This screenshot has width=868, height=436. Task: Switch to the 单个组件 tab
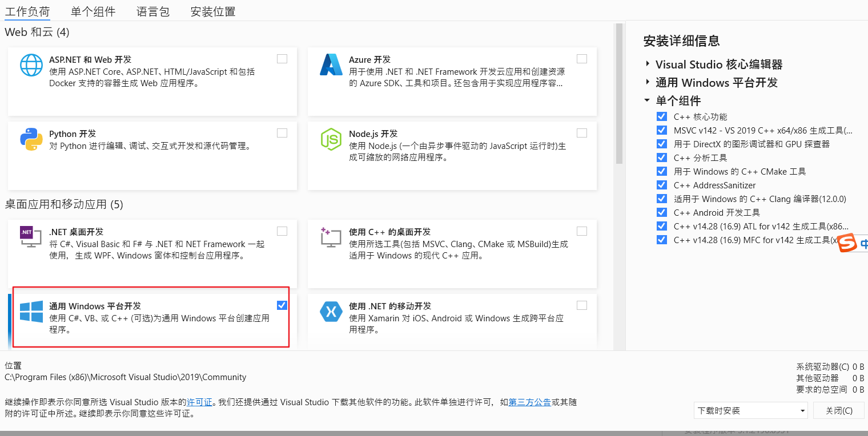(x=93, y=11)
